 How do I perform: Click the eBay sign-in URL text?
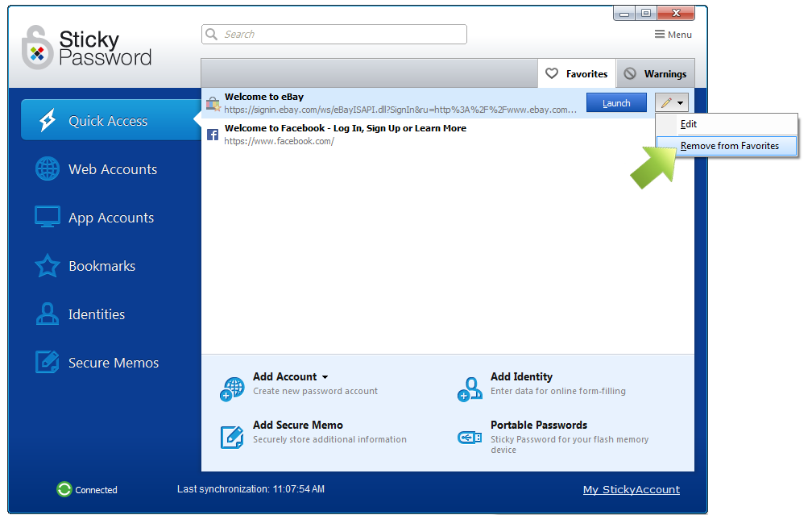click(x=400, y=110)
